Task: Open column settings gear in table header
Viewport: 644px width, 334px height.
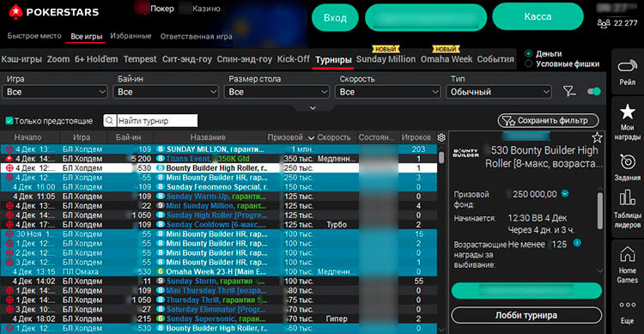Action: click(441, 137)
